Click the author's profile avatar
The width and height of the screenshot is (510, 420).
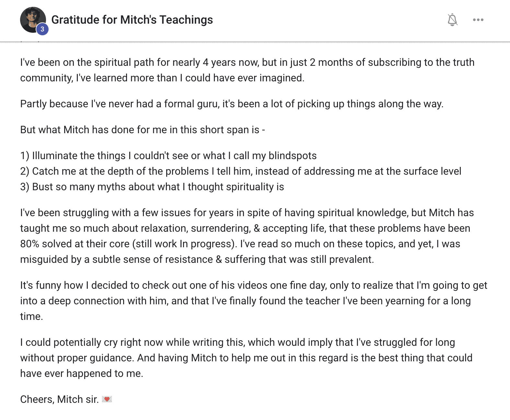tap(32, 19)
